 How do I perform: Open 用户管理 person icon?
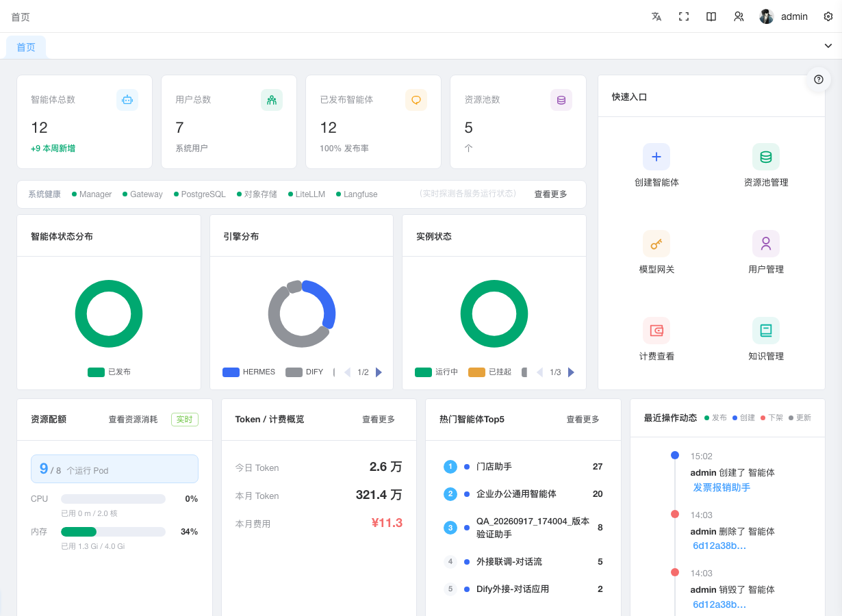click(766, 244)
